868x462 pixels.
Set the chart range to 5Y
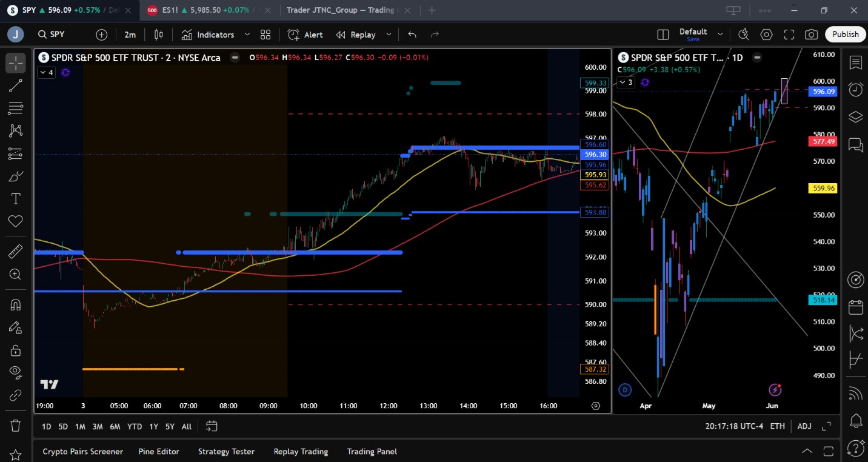tap(170, 426)
